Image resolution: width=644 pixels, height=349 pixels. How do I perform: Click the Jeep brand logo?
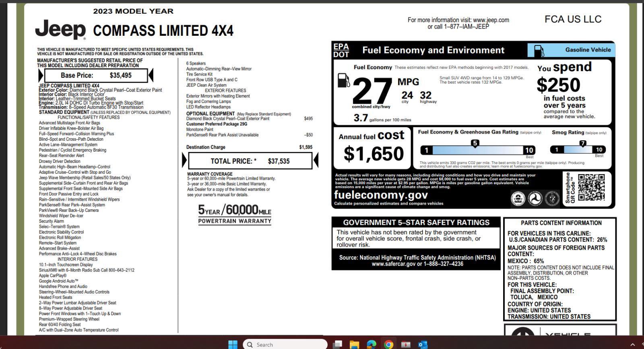[61, 29]
